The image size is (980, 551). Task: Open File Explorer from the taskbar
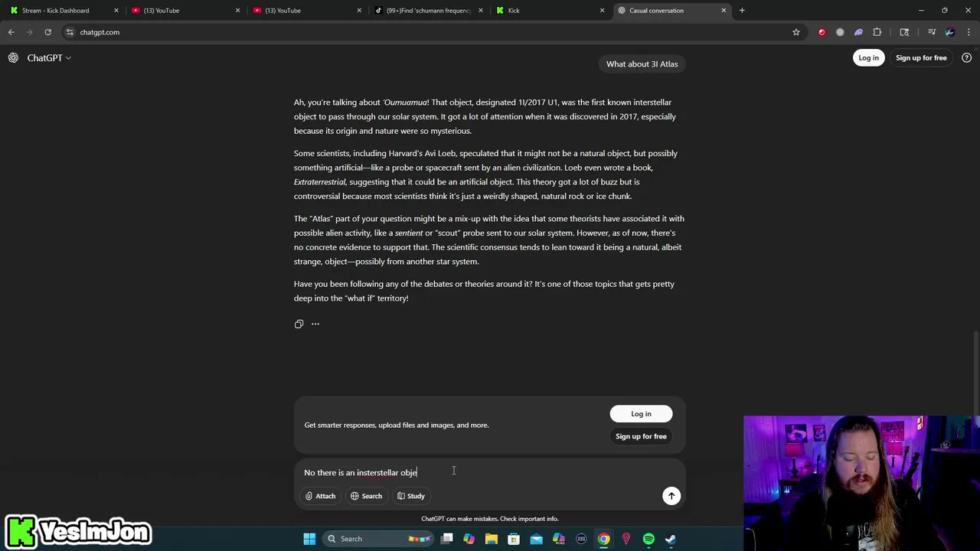(492, 539)
